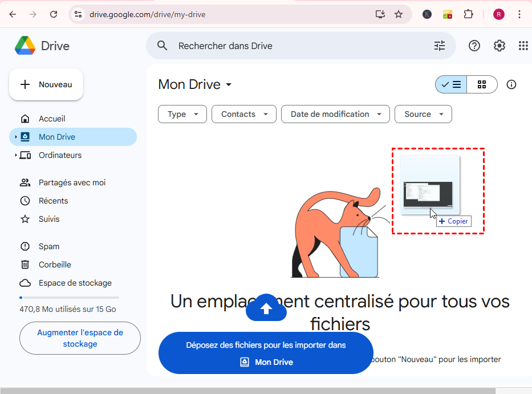Switch to grid view layout
This screenshot has width=532, height=394.
click(482, 84)
